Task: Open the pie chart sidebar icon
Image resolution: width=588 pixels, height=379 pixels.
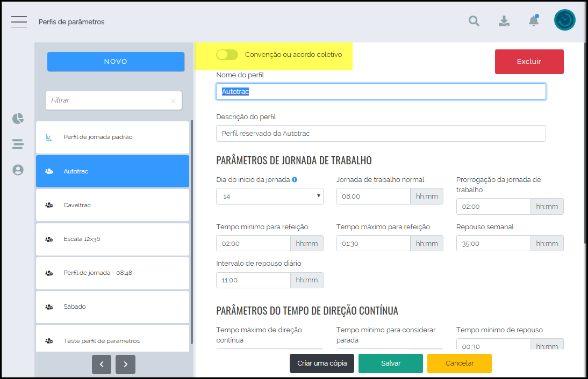Action: coord(18,118)
